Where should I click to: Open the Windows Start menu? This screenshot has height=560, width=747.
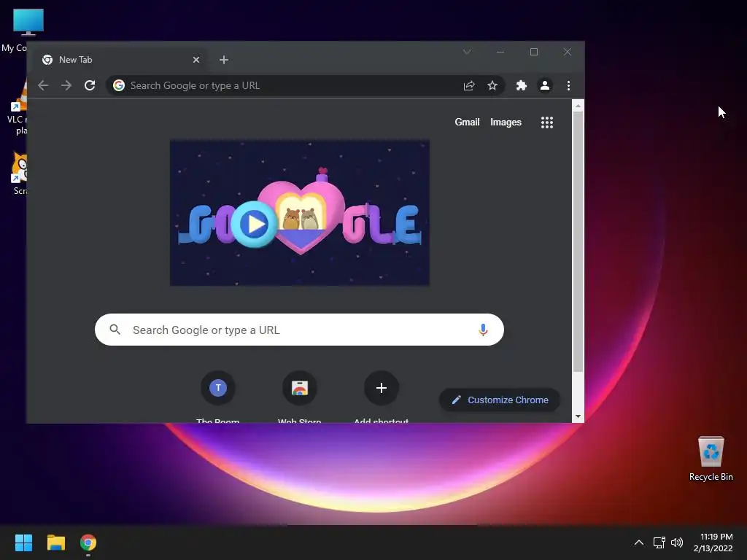[23, 542]
